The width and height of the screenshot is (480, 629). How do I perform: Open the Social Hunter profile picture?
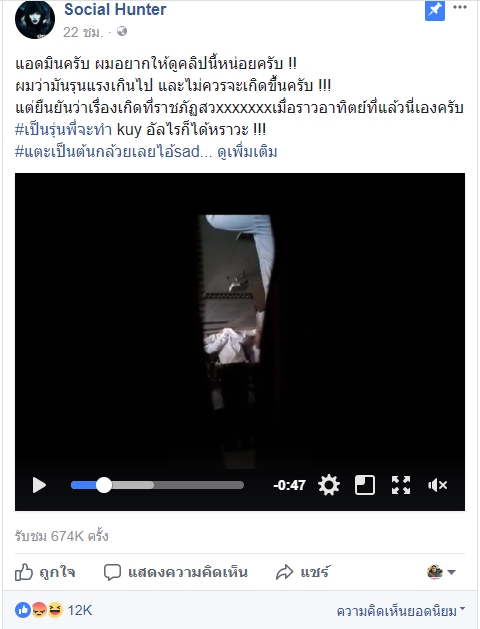[35, 20]
